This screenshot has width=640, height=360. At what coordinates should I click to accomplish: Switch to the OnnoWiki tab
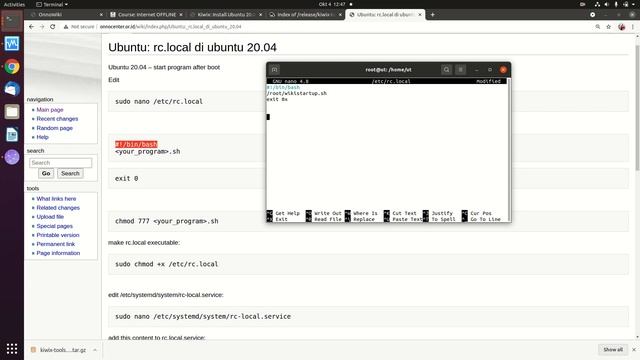point(64,15)
